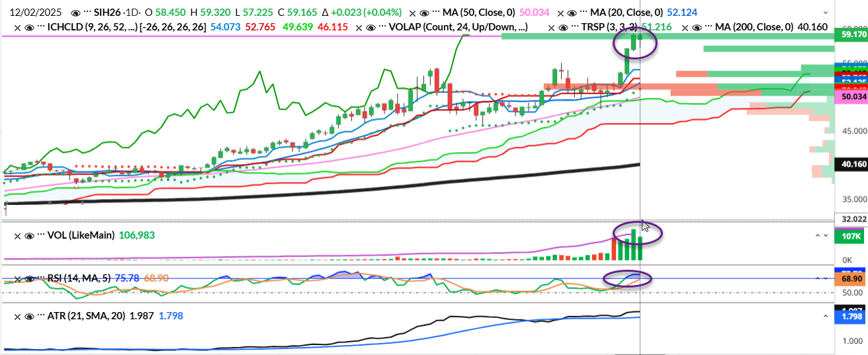Close the RSI (14, MA, 5) pane
Screen dimensions: 868x355
pos(17,278)
